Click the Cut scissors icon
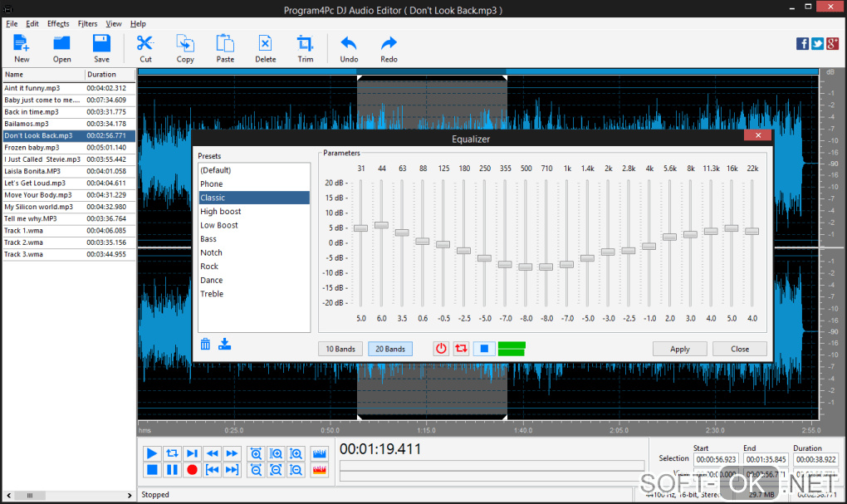Screen dimensions: 847x504 pyautogui.click(x=145, y=47)
